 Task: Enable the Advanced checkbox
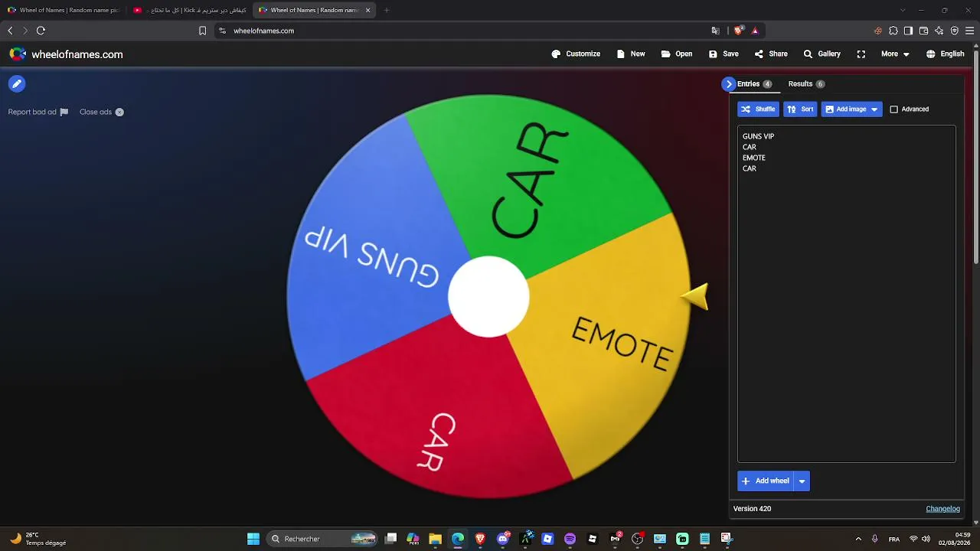893,109
